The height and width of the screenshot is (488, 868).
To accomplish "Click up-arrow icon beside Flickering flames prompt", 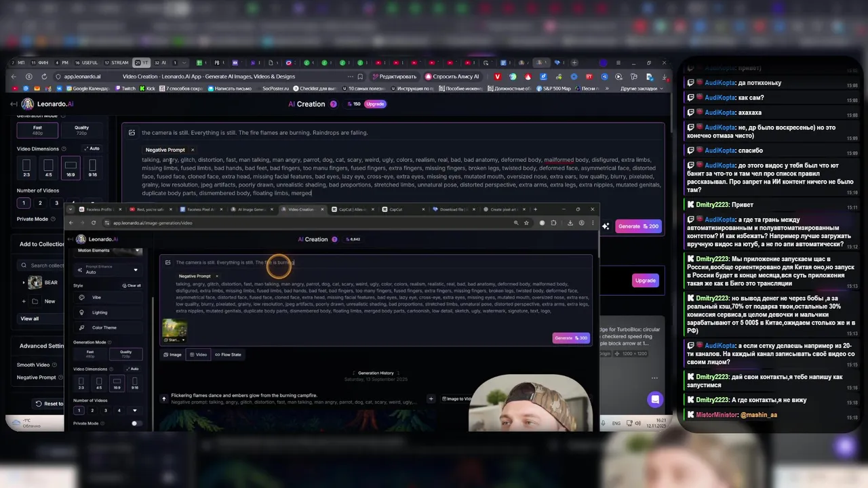I will point(163,399).
